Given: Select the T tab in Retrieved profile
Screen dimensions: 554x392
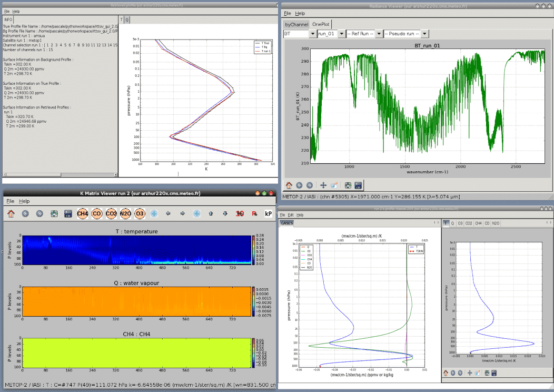Looking at the screenshot, I should click(x=122, y=20).
